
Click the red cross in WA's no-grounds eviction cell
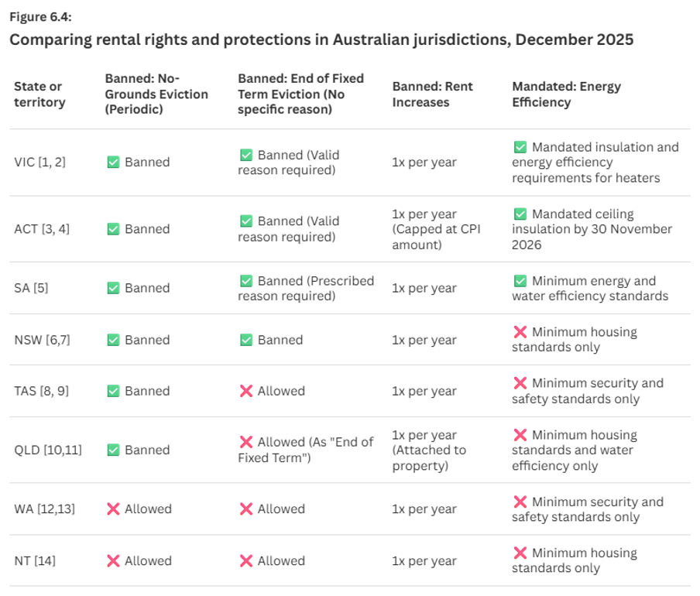click(x=113, y=509)
